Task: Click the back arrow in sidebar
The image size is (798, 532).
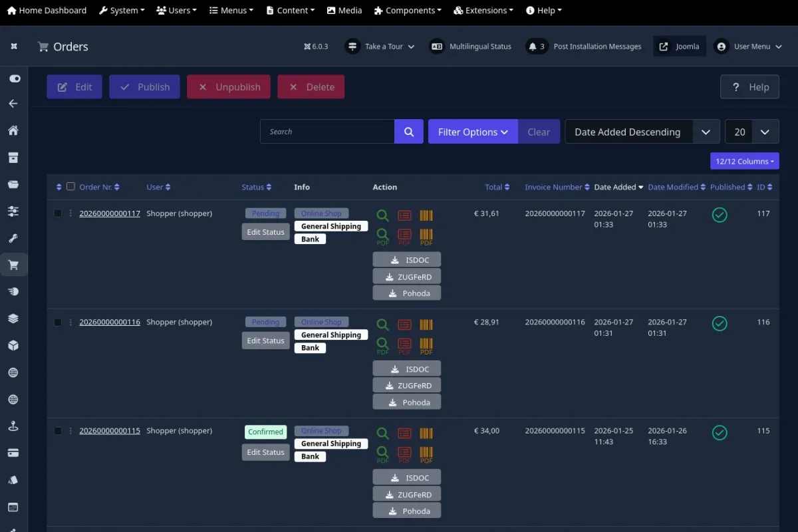Action: pyautogui.click(x=13, y=104)
